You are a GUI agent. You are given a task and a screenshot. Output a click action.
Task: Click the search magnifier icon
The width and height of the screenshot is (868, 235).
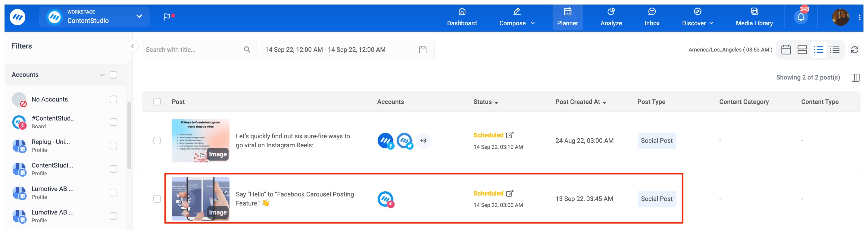pos(247,50)
